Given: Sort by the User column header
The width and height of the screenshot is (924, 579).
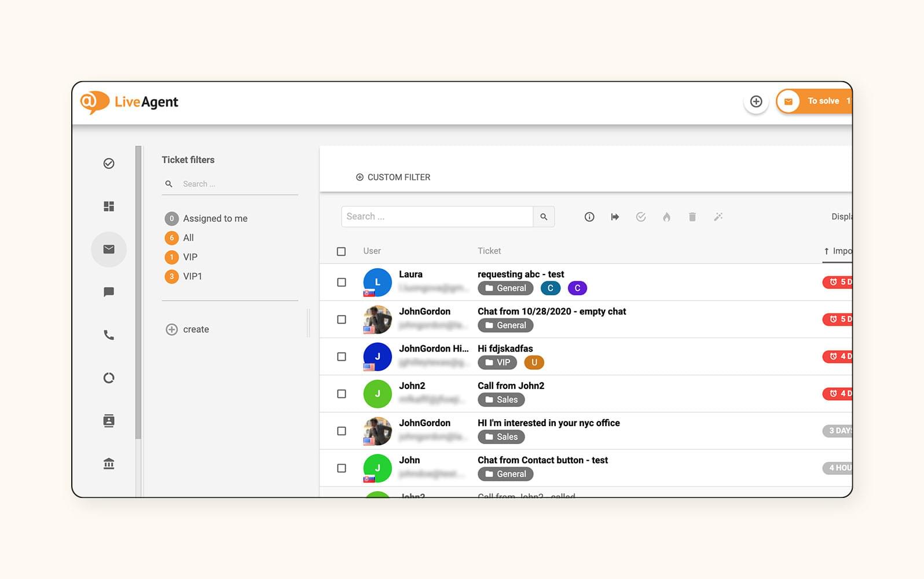Looking at the screenshot, I should tap(372, 251).
